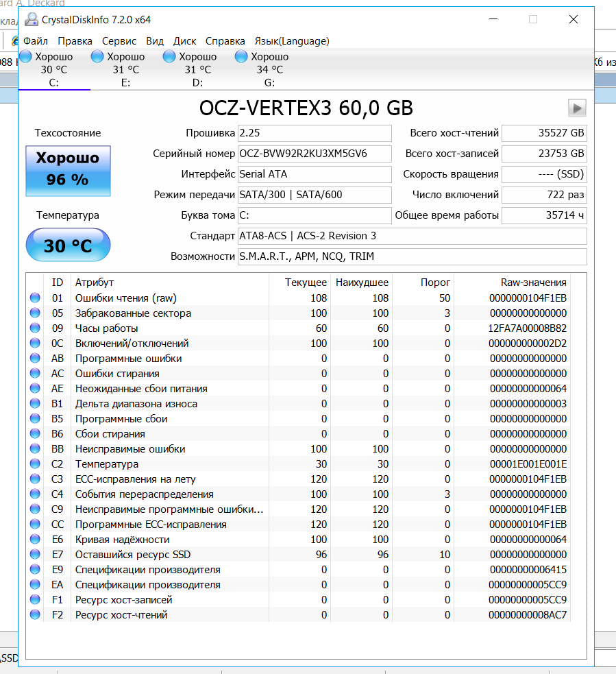
Task: Click the Возможности field S.M.A.R.T., APM, NCQ, TRIM
Action: tap(412, 256)
